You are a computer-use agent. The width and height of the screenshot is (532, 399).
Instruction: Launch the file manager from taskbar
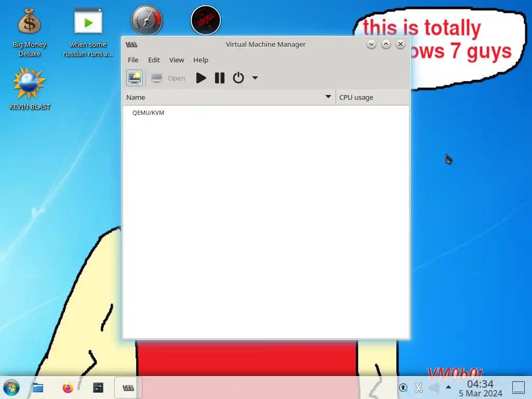(x=37, y=388)
